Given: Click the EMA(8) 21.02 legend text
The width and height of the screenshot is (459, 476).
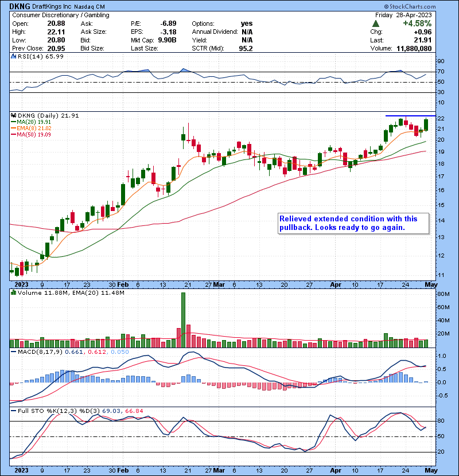Looking at the screenshot, I should tap(34, 128).
